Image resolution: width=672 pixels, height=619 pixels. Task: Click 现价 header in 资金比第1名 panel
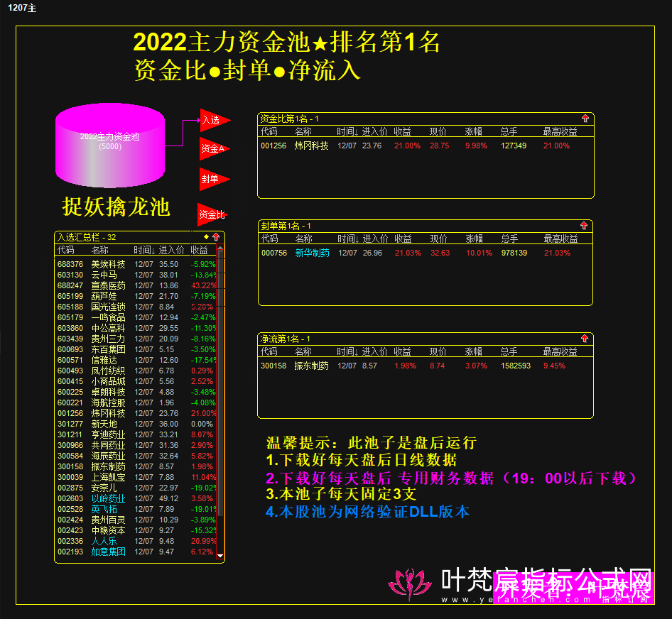tap(438, 131)
